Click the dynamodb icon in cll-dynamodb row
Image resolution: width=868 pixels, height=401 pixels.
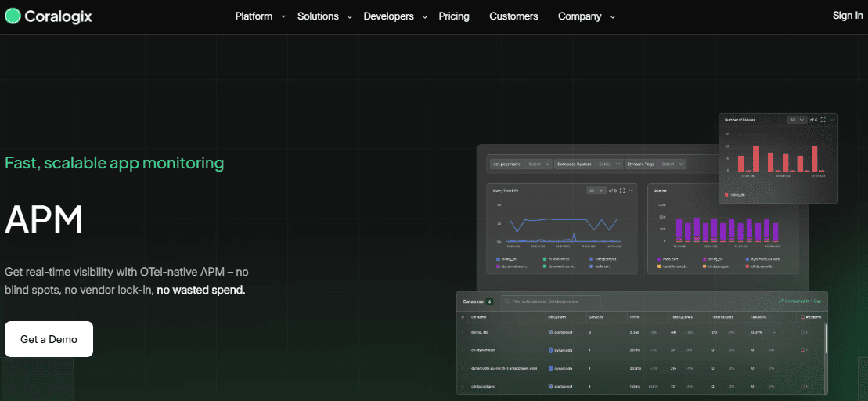(551, 350)
